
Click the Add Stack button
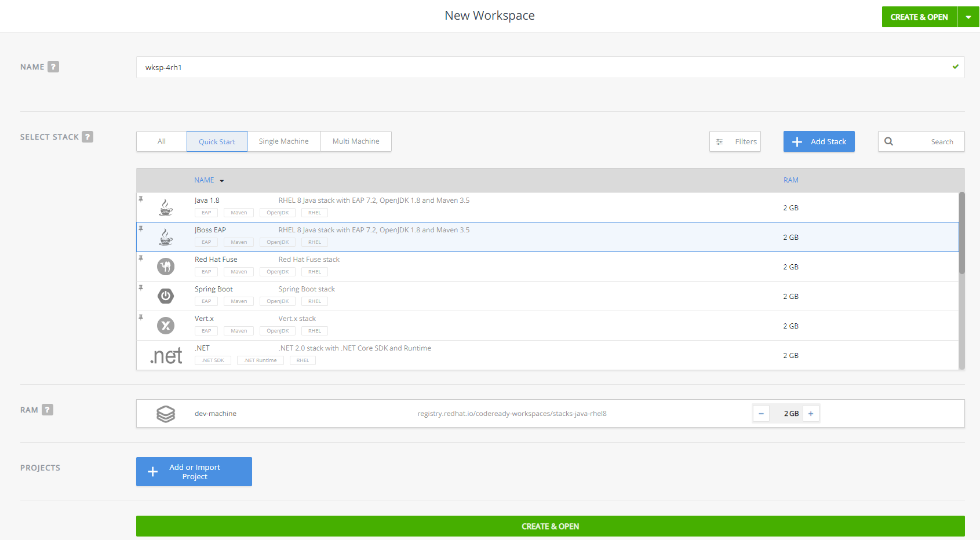pyautogui.click(x=818, y=141)
